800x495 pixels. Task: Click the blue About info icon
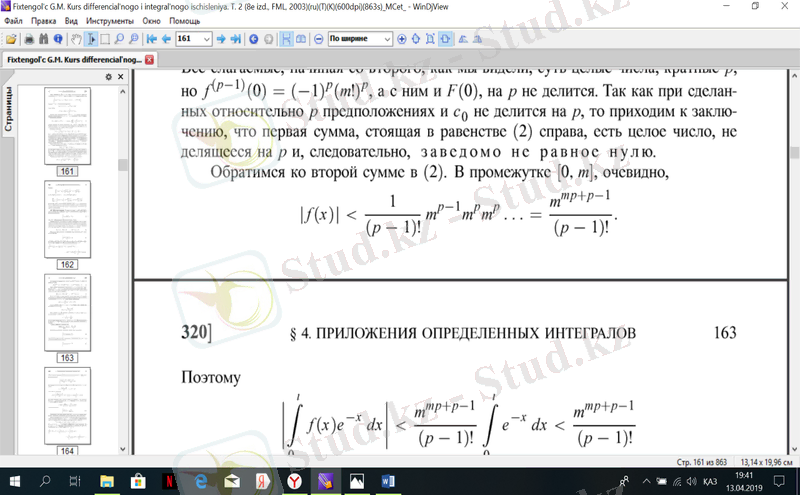pos(58,39)
